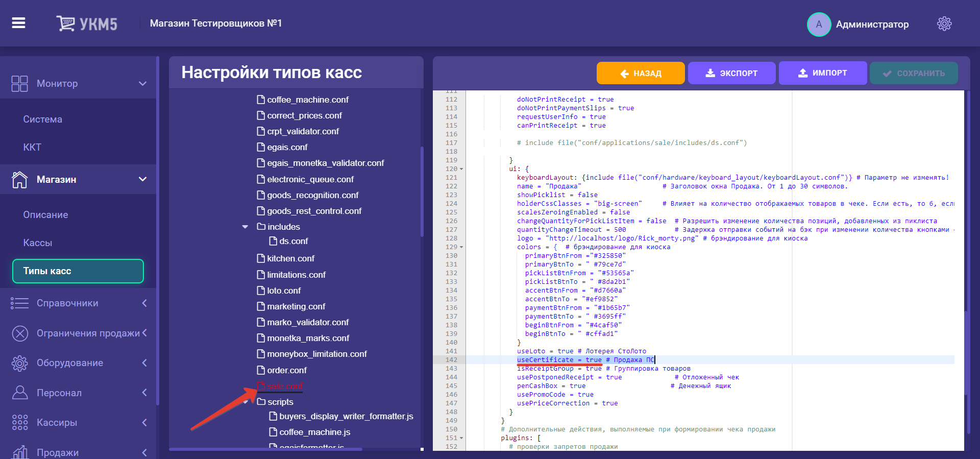The height and width of the screenshot is (459, 980).
Task: Click the file tree horizontal scrollbar
Action: (x=265, y=449)
